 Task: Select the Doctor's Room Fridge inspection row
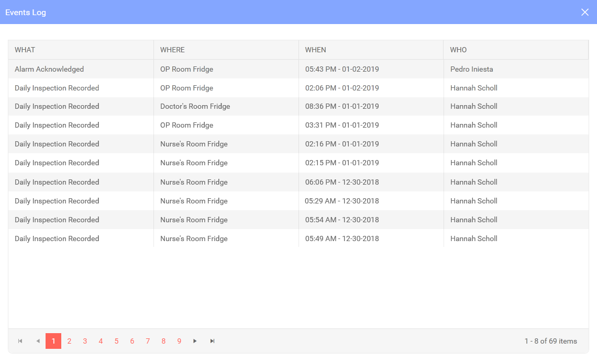[x=194, y=106]
